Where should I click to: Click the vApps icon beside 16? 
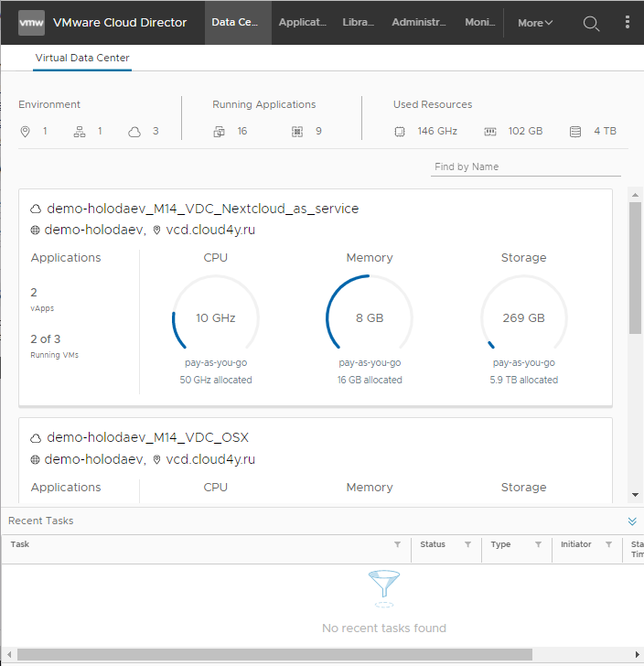[219, 132]
